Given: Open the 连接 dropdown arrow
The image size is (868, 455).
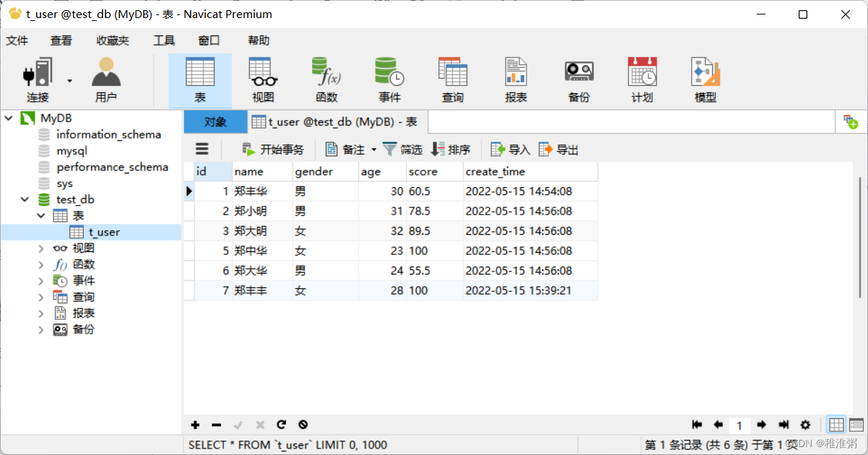Looking at the screenshot, I should pyautogui.click(x=70, y=80).
